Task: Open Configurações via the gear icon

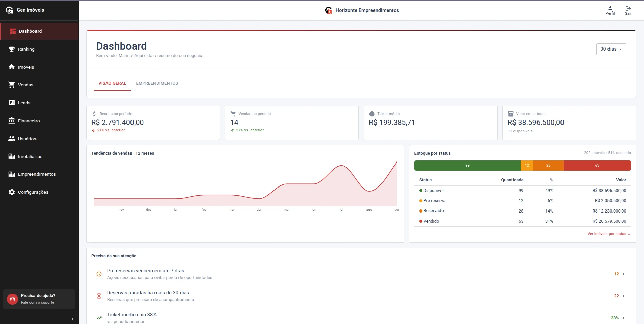Action: 12,192
